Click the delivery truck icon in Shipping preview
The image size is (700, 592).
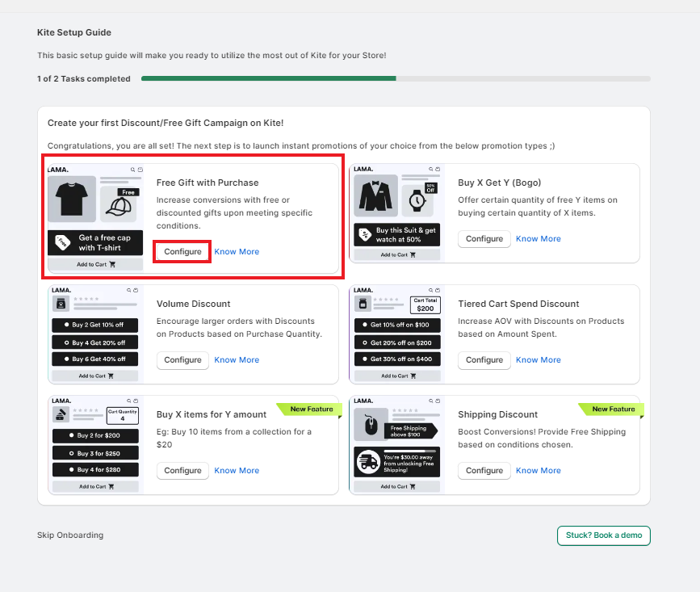pos(369,462)
